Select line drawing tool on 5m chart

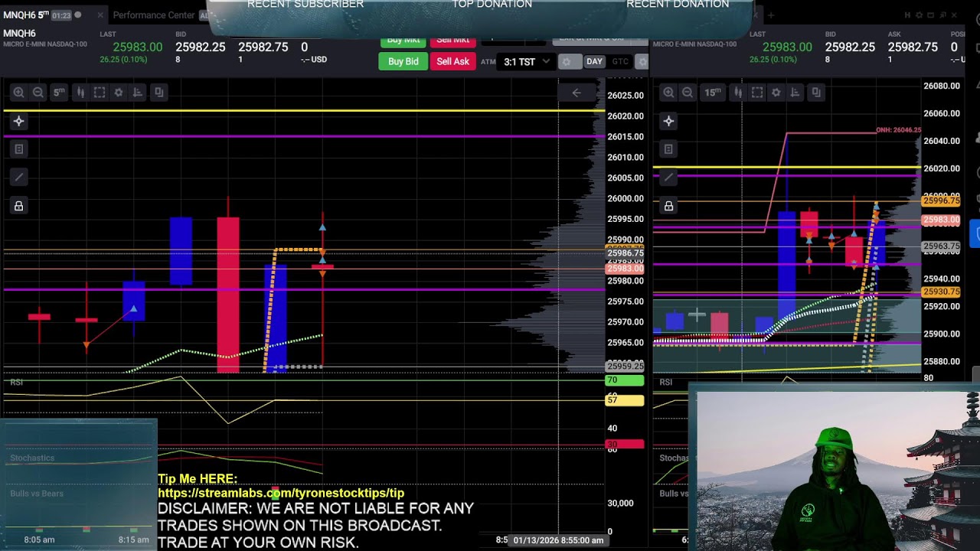(18, 178)
